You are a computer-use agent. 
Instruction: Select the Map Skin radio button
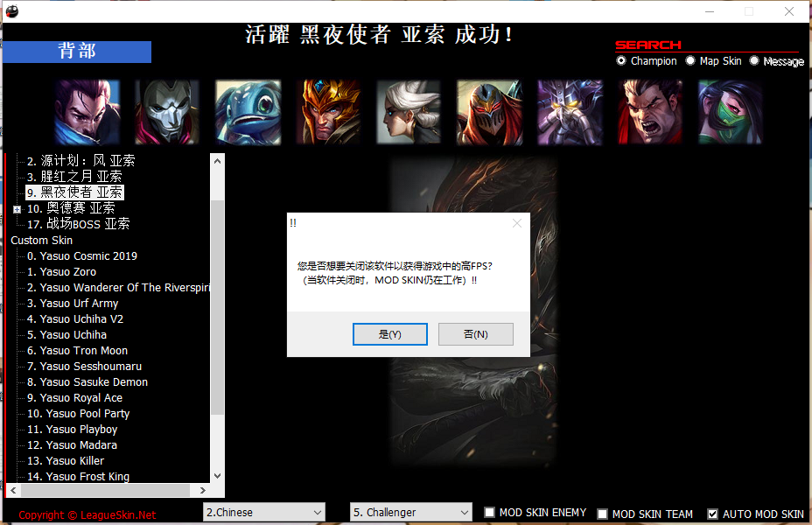[690, 60]
